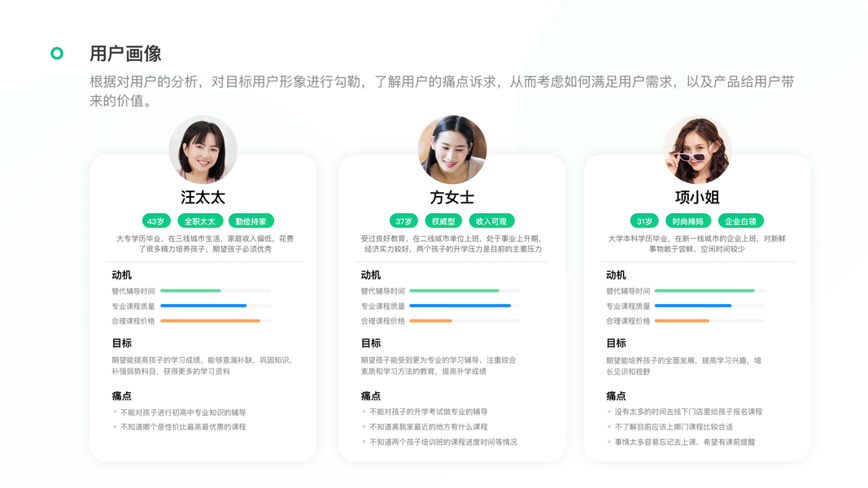Viewport: 868px width, 488px height.
Task: Click the 用户画像 page title
Action: (125, 54)
